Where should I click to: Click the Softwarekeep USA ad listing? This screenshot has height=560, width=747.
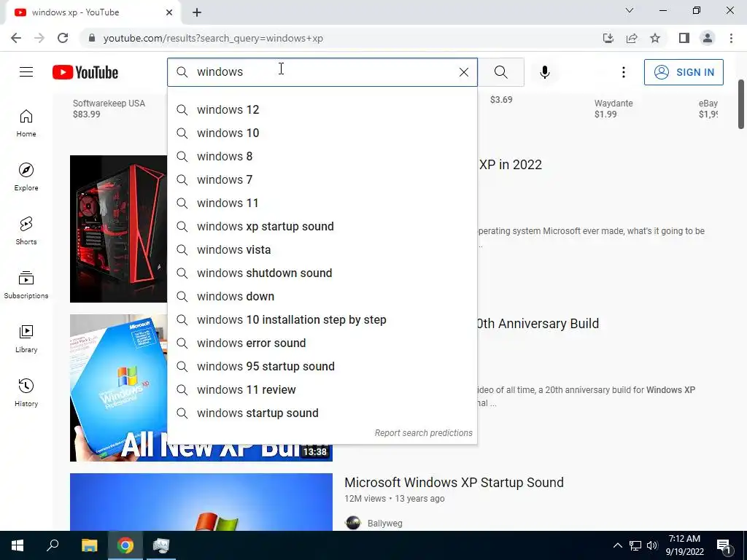pyautogui.click(x=109, y=109)
